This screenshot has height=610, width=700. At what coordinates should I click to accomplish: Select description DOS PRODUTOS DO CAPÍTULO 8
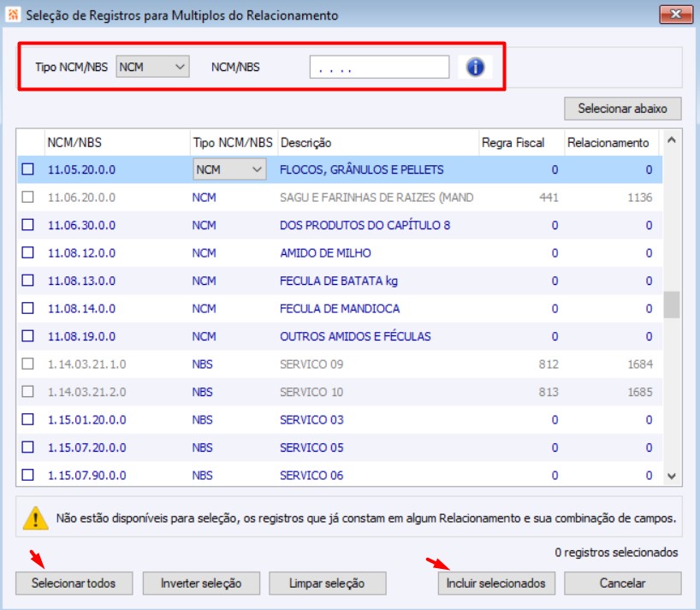pos(365,225)
